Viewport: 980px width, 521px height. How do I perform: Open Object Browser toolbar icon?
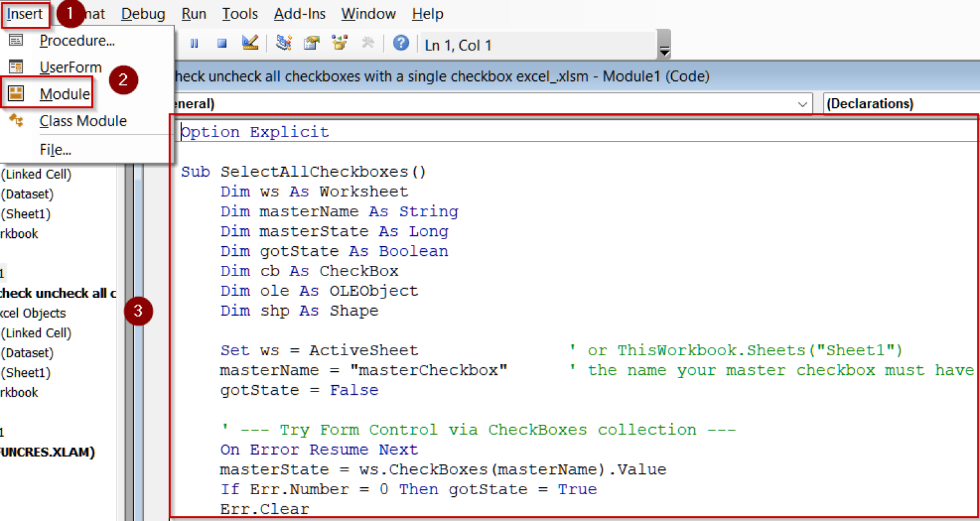point(339,43)
